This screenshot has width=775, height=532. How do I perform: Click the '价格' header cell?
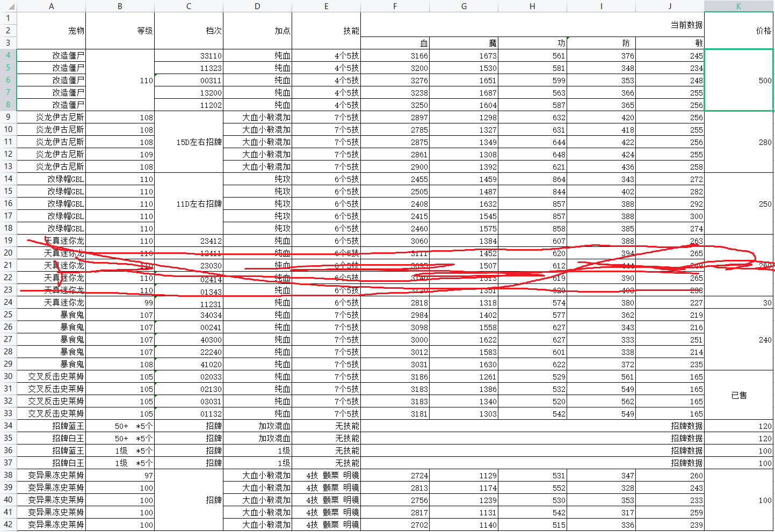[738, 31]
